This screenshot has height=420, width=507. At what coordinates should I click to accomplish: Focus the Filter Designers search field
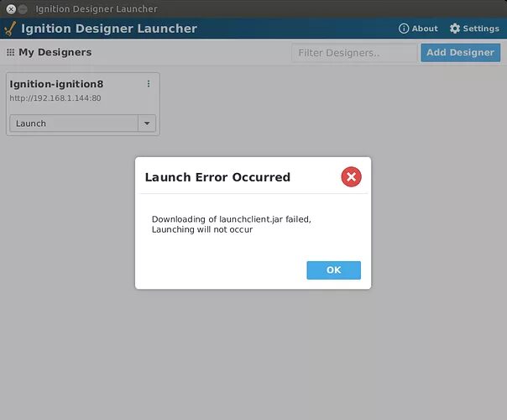click(354, 53)
